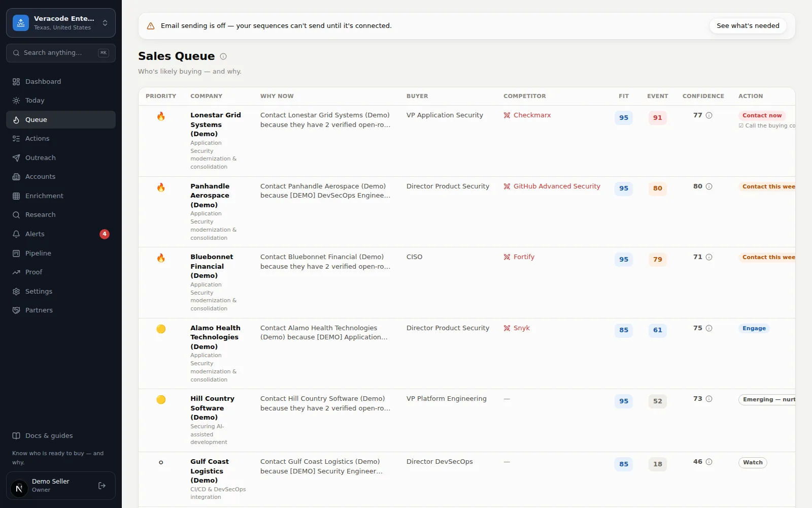The height and width of the screenshot is (508, 812).
Task: Sort by the Confidence column header
Action: pos(703,96)
